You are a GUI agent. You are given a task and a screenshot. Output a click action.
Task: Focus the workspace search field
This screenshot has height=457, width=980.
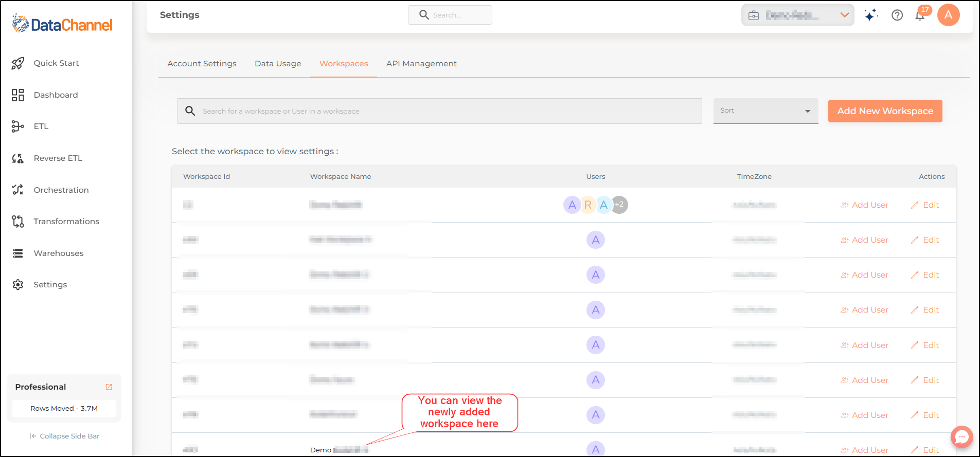click(440, 111)
